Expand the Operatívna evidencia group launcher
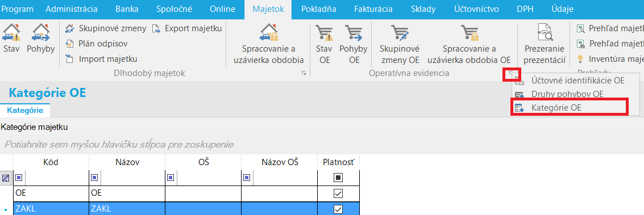 pyautogui.click(x=512, y=74)
